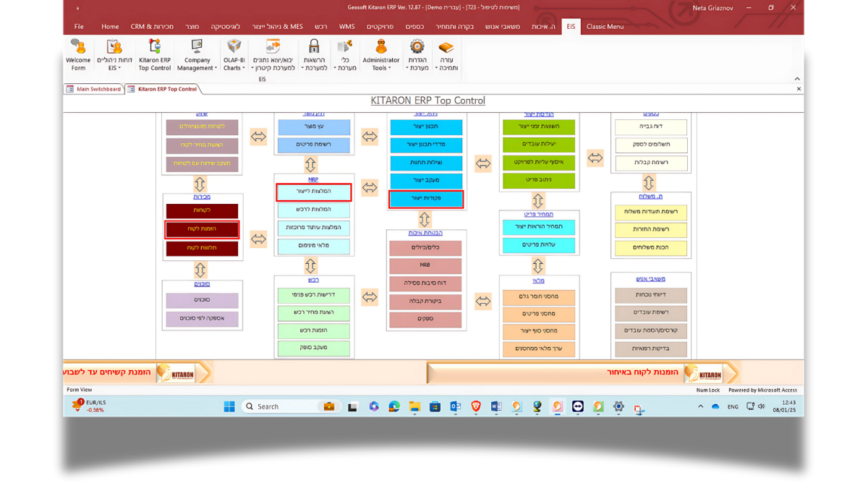868x488 pixels.
Task: Open the אספקה לפי סוכנים button
Action: [202, 318]
